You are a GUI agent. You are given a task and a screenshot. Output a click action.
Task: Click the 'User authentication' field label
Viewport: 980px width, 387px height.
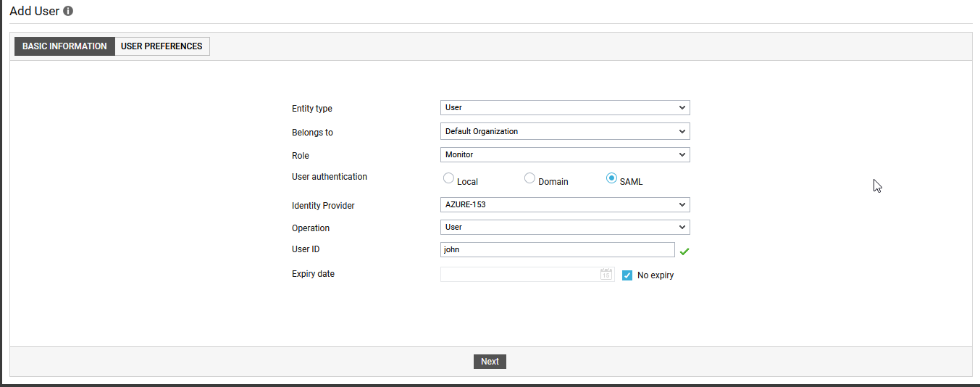point(329,177)
